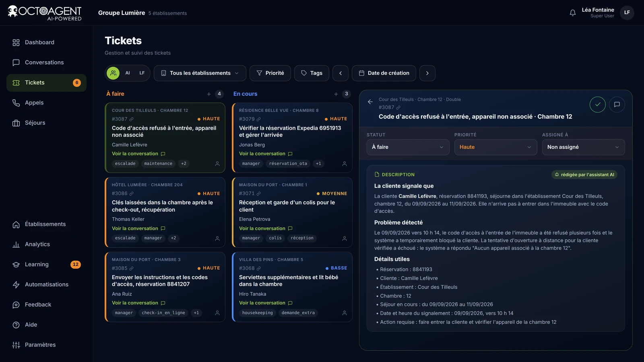Screen dimensions: 644x362
Task: Click link icon beside #3071 on card
Action: point(259,193)
